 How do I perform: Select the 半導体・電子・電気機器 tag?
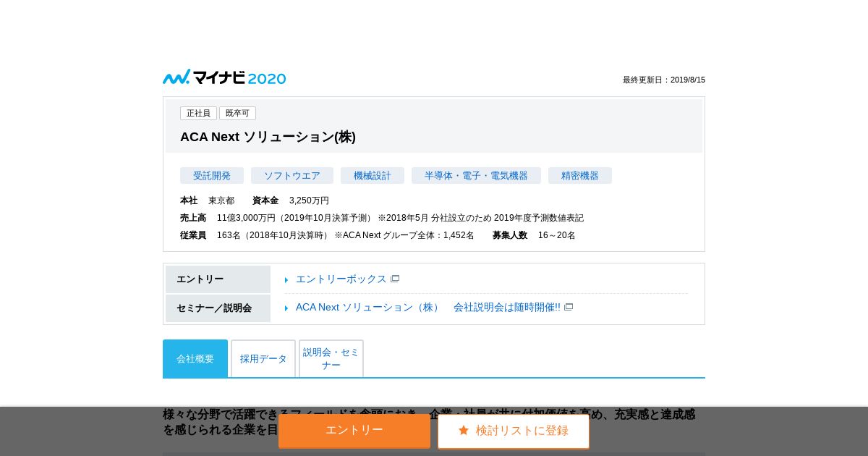tap(476, 176)
